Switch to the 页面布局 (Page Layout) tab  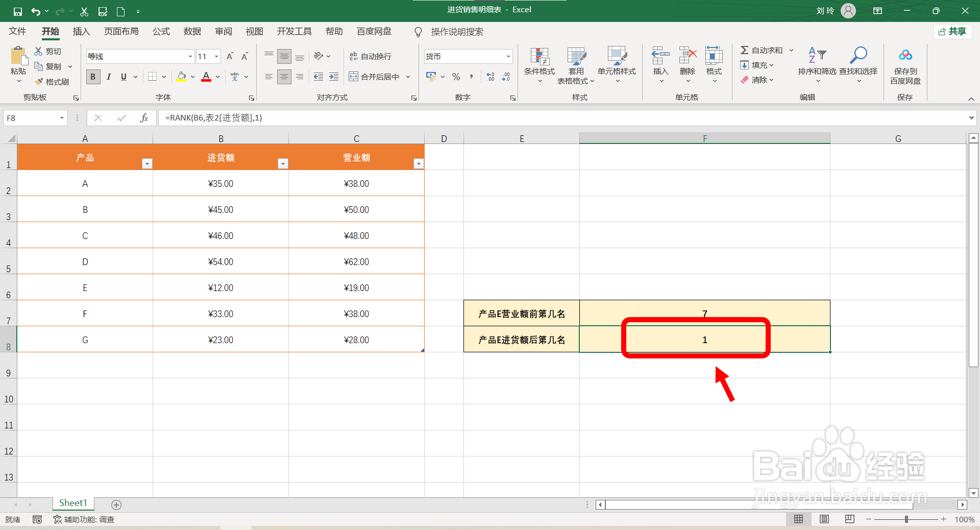tap(121, 32)
